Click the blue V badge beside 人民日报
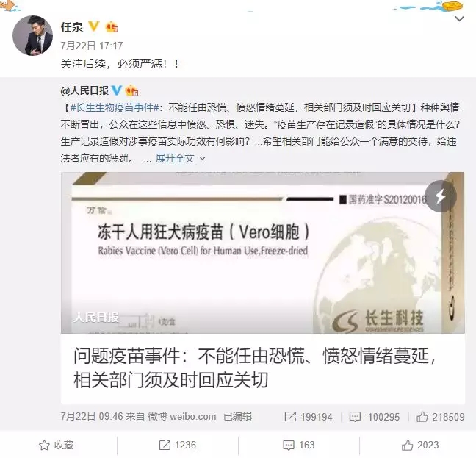 pyautogui.click(x=117, y=90)
